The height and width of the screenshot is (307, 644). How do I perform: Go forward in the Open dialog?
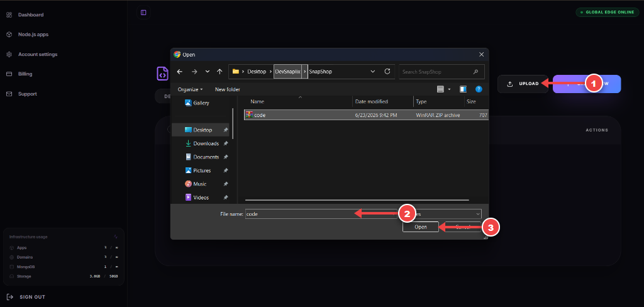point(194,72)
